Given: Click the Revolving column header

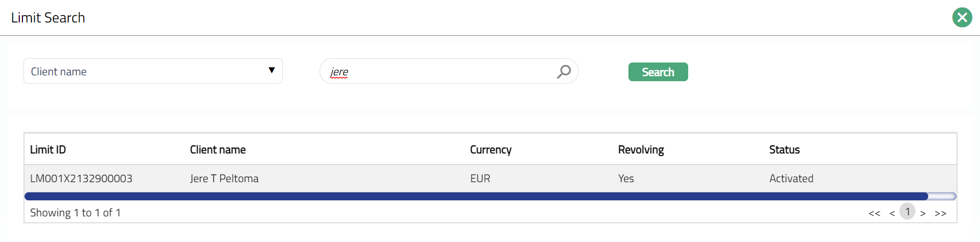Looking at the screenshot, I should (x=641, y=150).
